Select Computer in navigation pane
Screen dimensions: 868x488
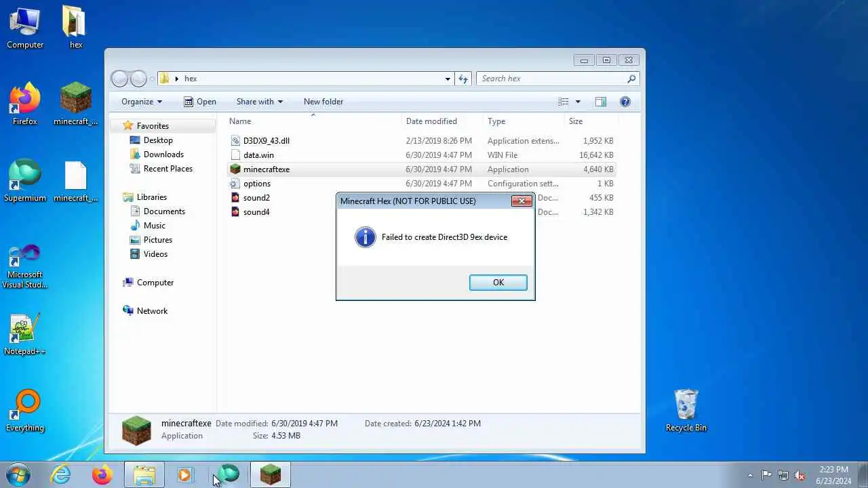[155, 283]
